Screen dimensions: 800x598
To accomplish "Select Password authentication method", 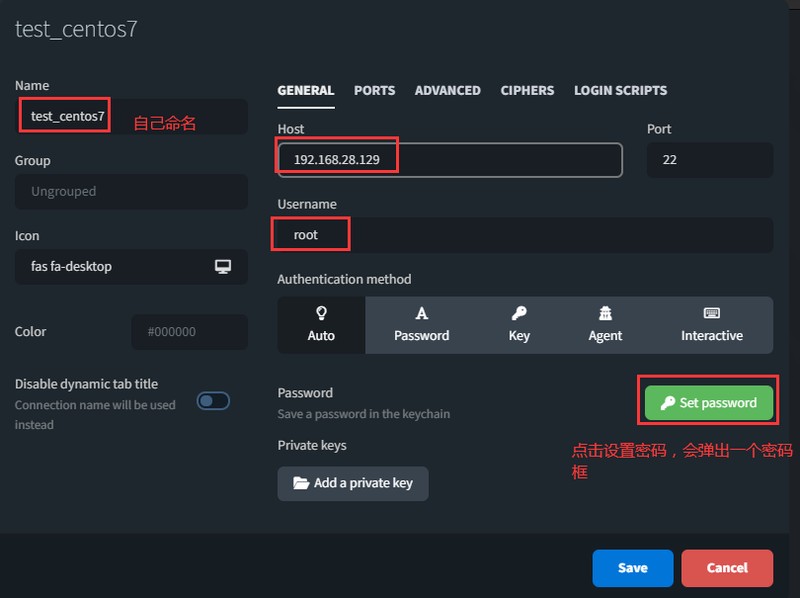I will (421, 325).
